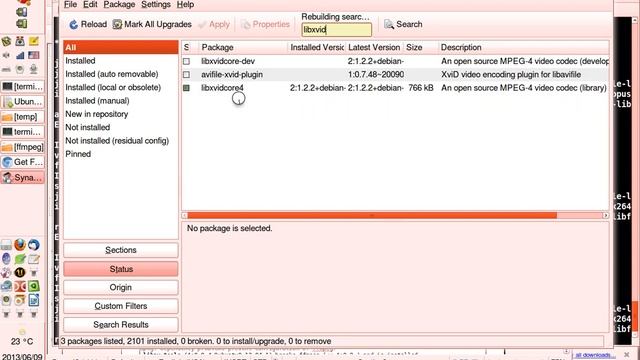Screen dimensions: 640x360
Task: Click the Origin filter button
Action: tap(121, 287)
